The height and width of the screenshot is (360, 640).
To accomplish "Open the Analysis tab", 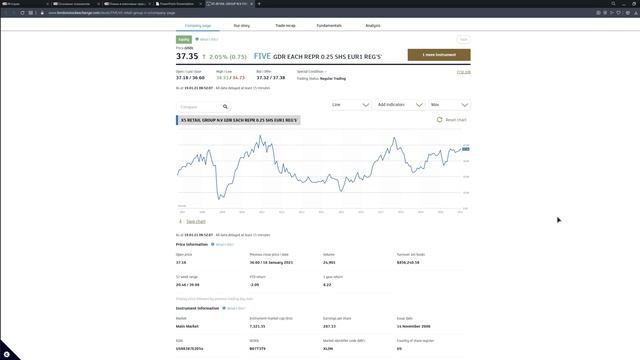I will 373,25.
